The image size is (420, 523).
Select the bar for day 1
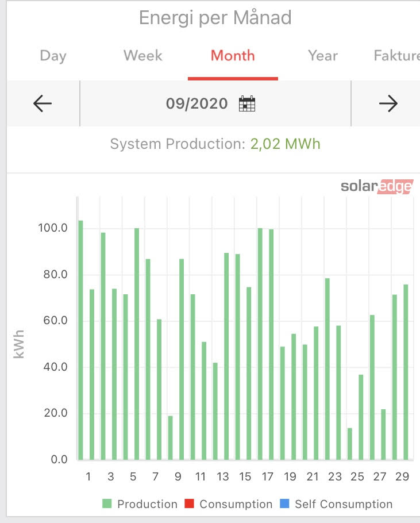[x=81, y=340]
